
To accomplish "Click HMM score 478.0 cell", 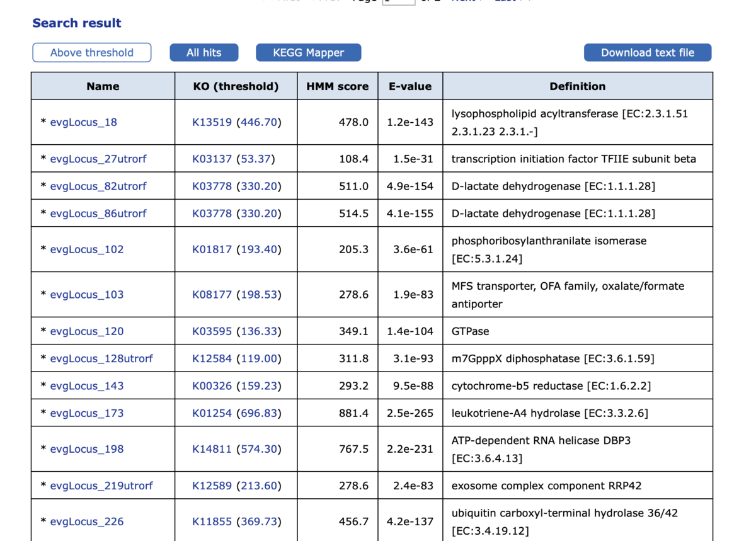I will coord(338,122).
